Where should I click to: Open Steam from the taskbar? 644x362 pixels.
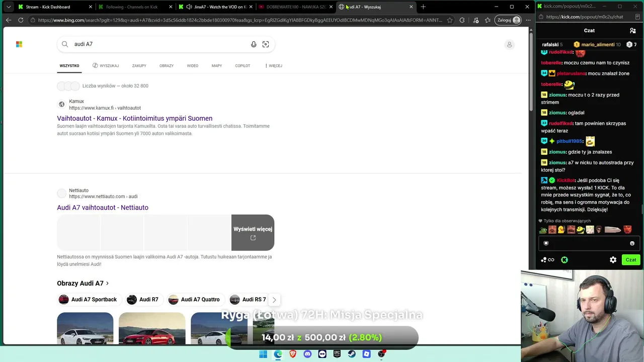coord(352,354)
